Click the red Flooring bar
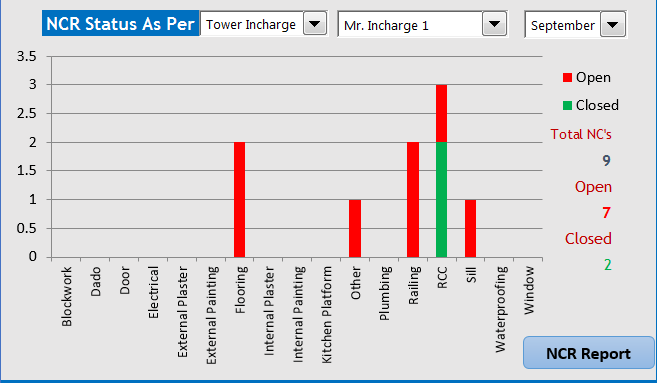 pos(239,199)
